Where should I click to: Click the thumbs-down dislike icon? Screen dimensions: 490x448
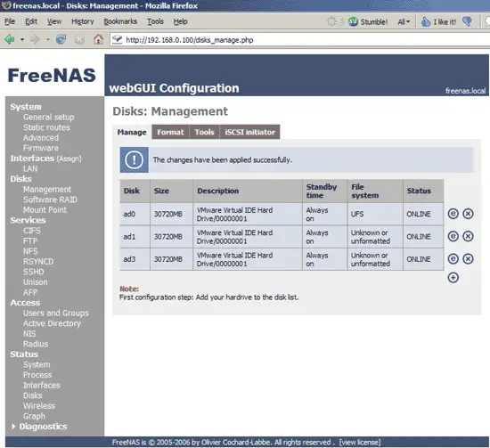(467, 21)
